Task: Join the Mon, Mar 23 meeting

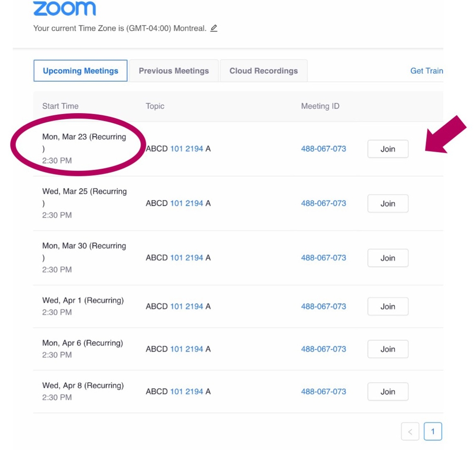Action: coord(388,149)
